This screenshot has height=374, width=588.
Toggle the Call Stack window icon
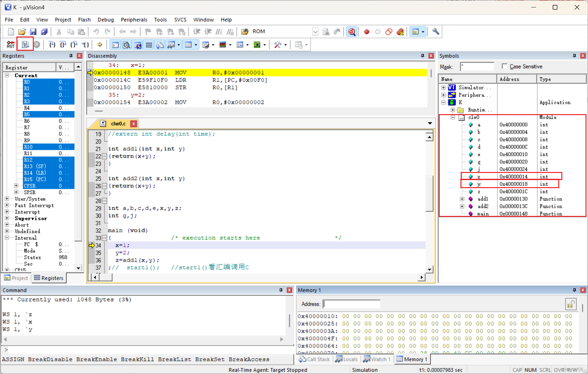pyautogui.click(x=160, y=45)
